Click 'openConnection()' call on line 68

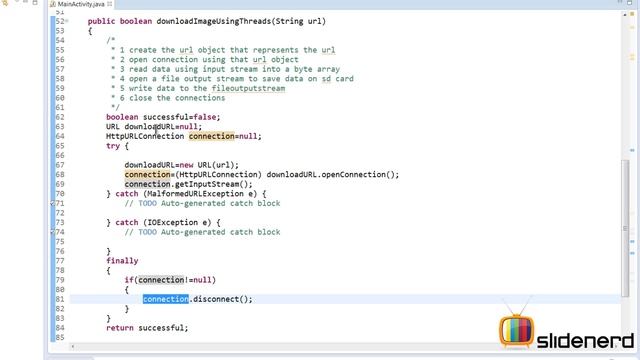click(x=358, y=175)
